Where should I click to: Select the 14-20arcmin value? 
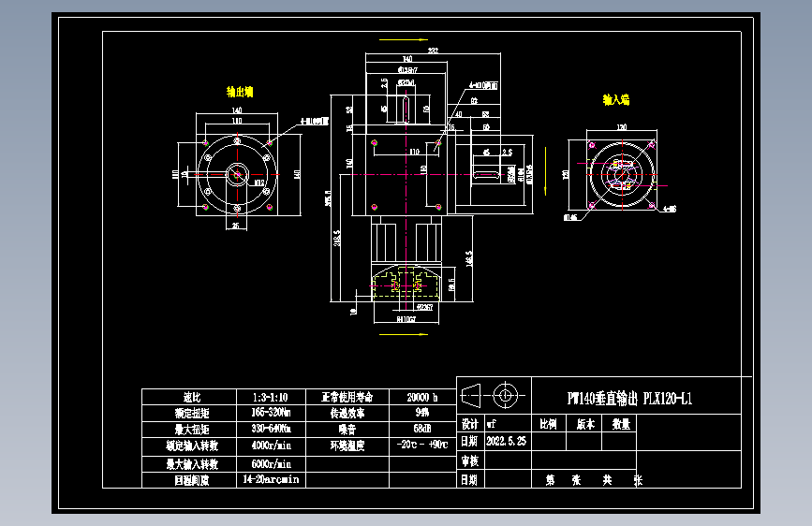(x=271, y=479)
